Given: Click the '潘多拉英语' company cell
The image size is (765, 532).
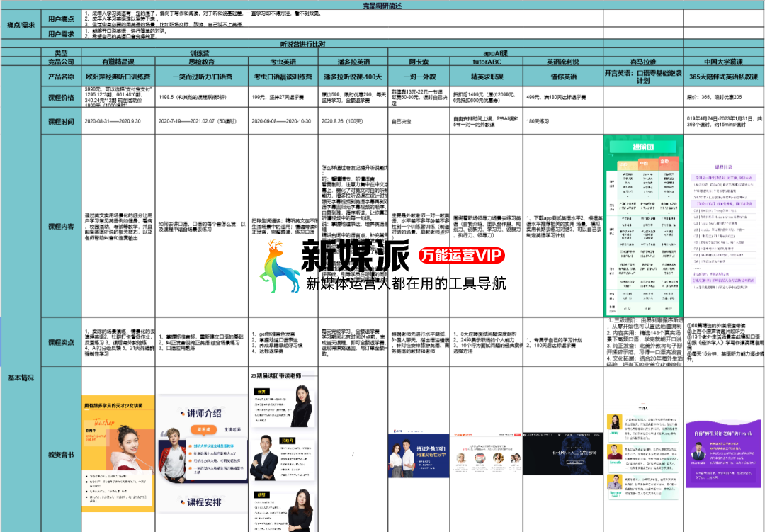Looking at the screenshot, I should pos(353,62).
